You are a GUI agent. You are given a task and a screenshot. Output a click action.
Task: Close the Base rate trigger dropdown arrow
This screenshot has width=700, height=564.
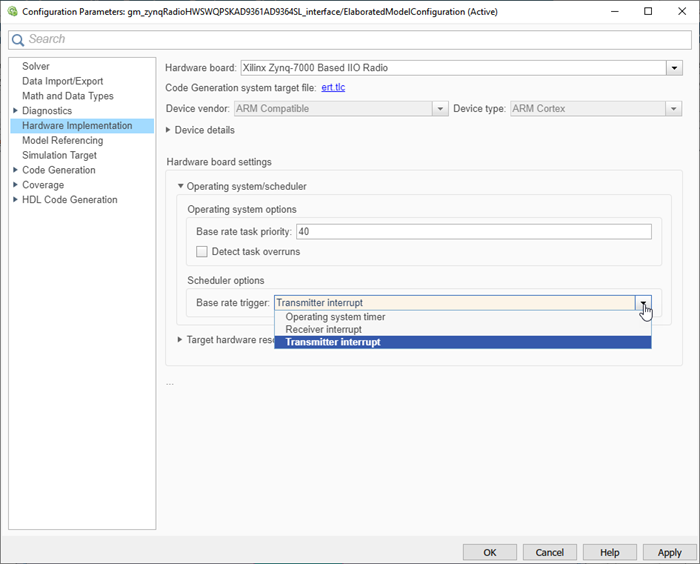(644, 303)
